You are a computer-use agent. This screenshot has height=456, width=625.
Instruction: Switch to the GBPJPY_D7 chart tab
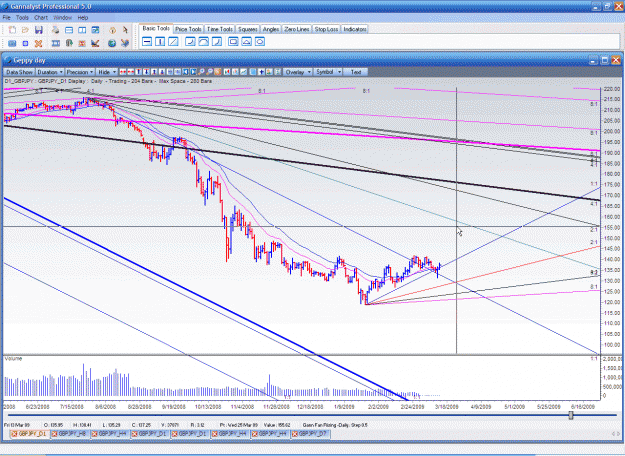(x=312, y=434)
